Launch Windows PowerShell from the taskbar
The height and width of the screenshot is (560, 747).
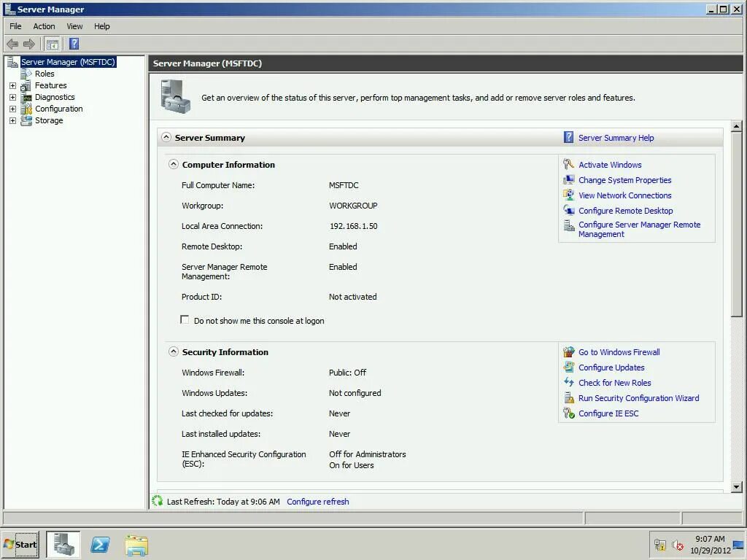coord(100,544)
